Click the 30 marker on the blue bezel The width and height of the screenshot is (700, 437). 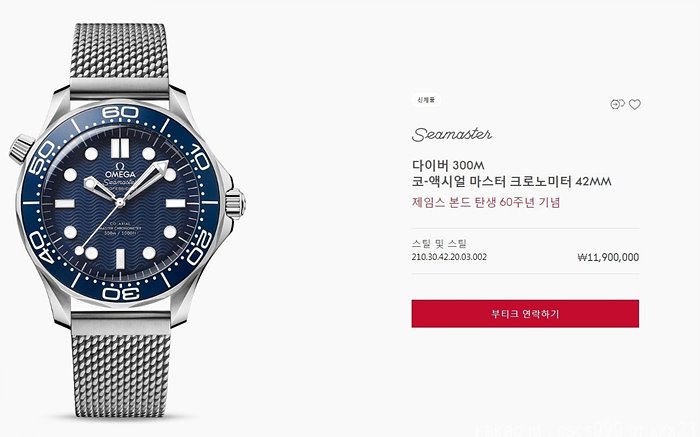pyautogui.click(x=121, y=293)
